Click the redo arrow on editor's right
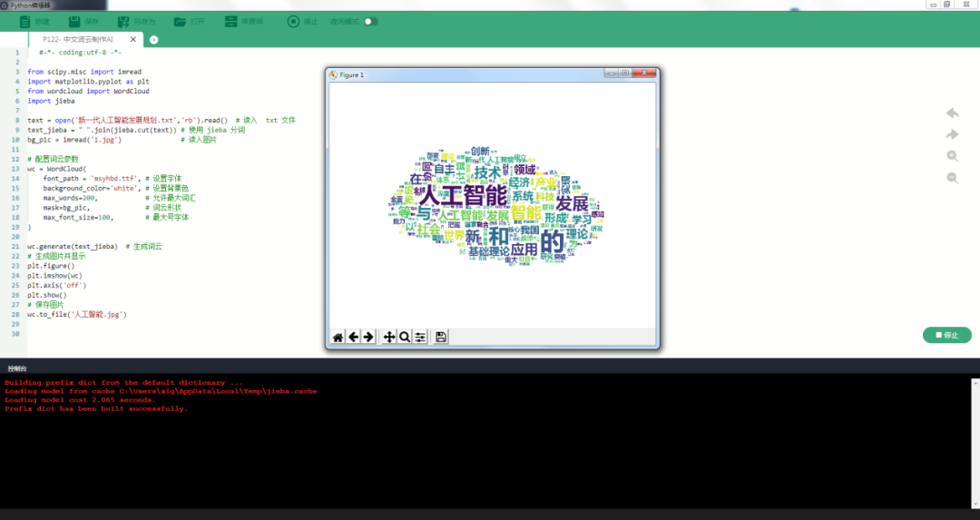The image size is (980, 520). coord(953,134)
